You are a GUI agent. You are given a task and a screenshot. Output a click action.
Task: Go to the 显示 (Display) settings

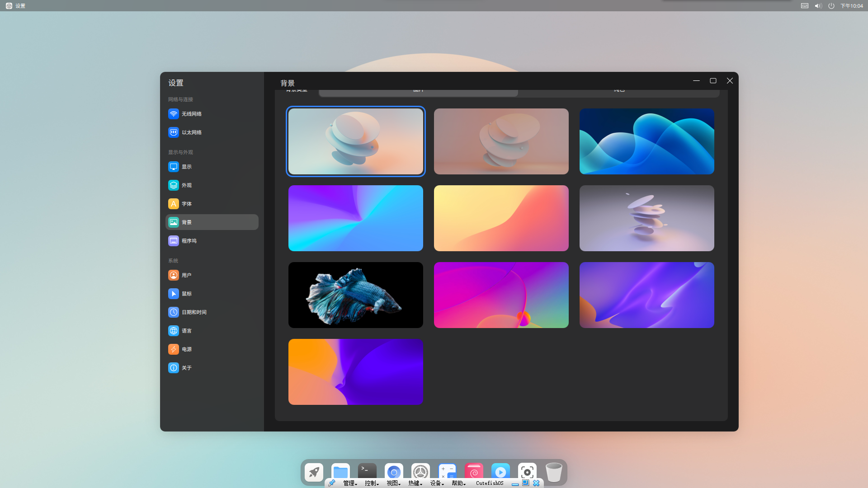pyautogui.click(x=186, y=167)
